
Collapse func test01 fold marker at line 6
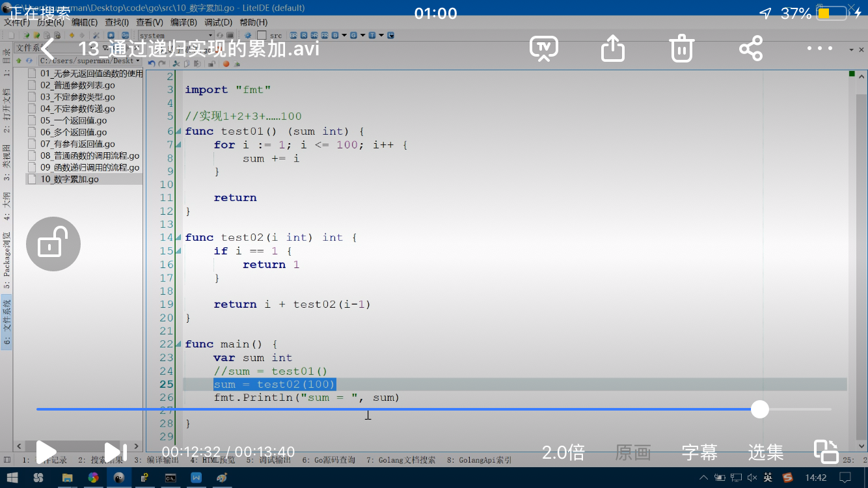pyautogui.click(x=179, y=131)
